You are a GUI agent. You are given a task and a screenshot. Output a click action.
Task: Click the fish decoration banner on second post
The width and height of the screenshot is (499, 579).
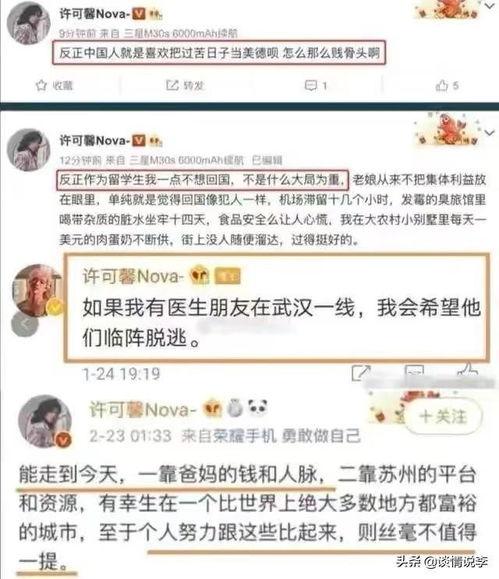(x=448, y=131)
